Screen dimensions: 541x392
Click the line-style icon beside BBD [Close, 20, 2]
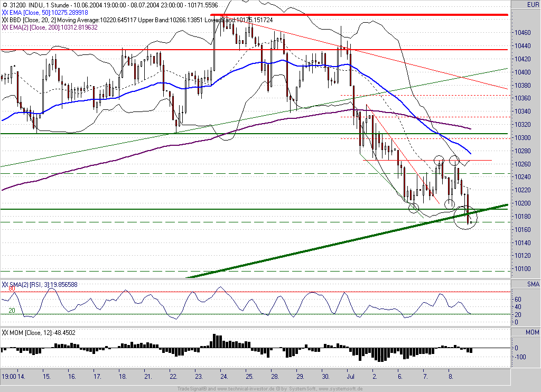point(5,20)
